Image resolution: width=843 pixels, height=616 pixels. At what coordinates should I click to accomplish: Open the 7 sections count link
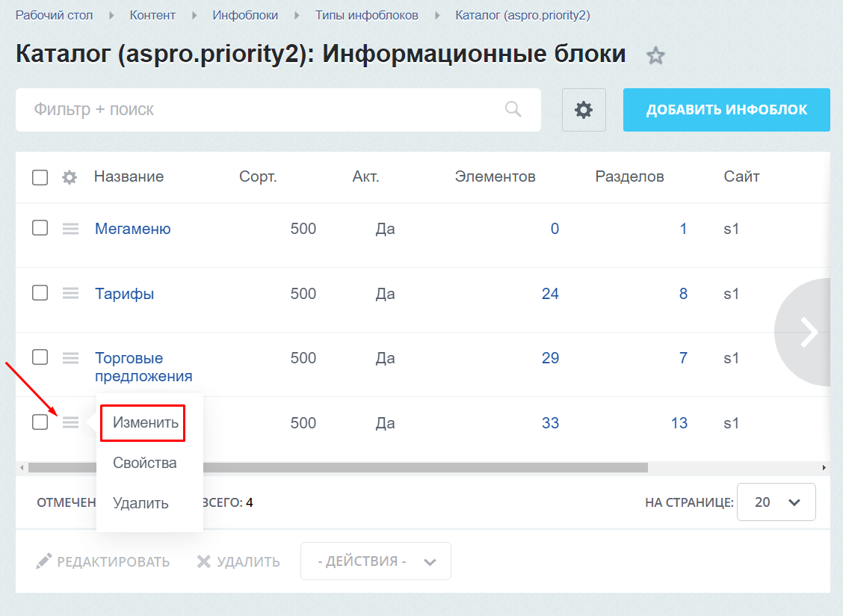(683, 358)
